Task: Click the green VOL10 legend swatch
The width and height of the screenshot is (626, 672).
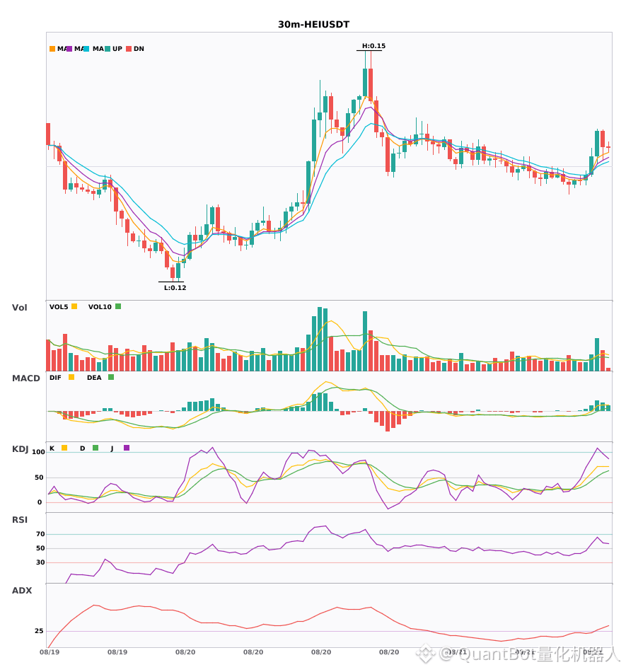Action: (x=118, y=306)
